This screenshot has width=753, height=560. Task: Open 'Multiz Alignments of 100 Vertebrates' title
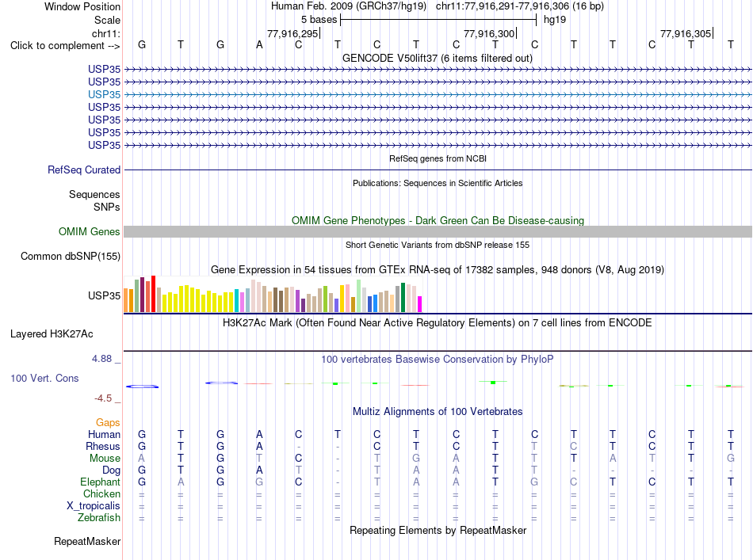coord(438,411)
